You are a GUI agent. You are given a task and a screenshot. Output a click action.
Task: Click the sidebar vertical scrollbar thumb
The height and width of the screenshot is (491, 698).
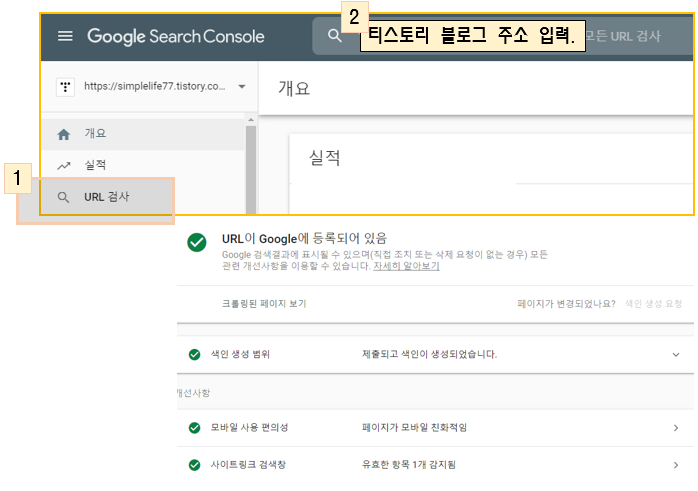[251, 169]
